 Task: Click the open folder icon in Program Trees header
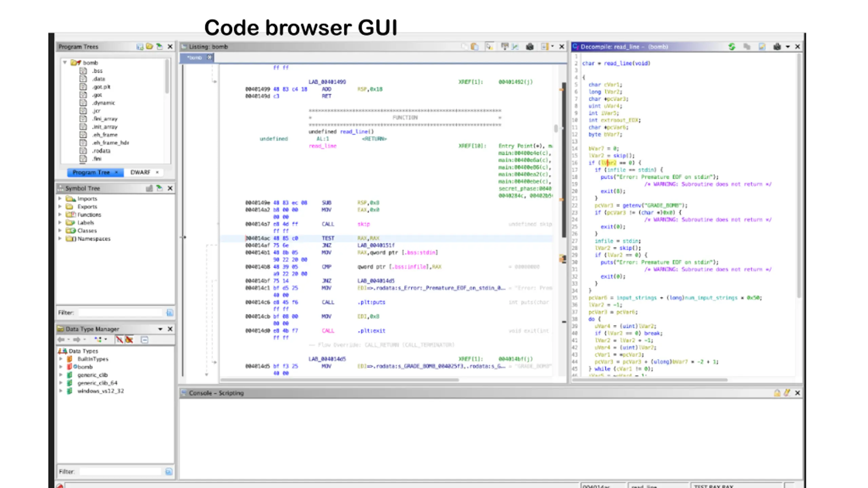(x=149, y=46)
